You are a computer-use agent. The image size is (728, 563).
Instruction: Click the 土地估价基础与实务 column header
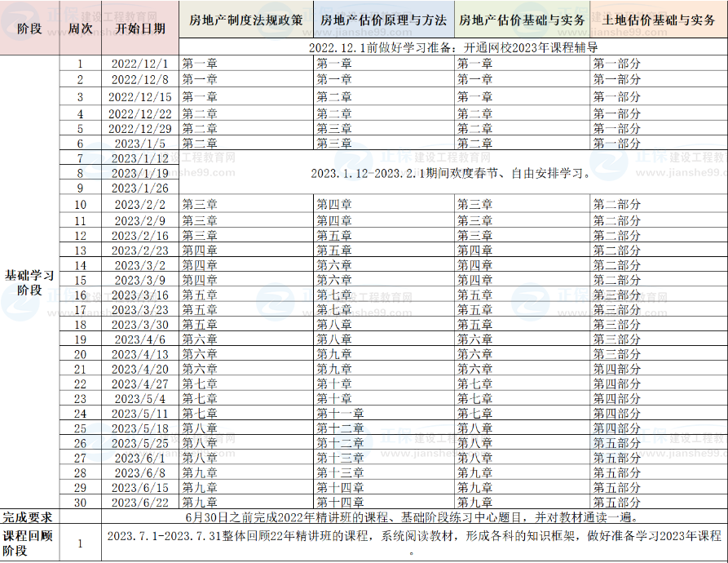pyautogui.click(x=659, y=20)
